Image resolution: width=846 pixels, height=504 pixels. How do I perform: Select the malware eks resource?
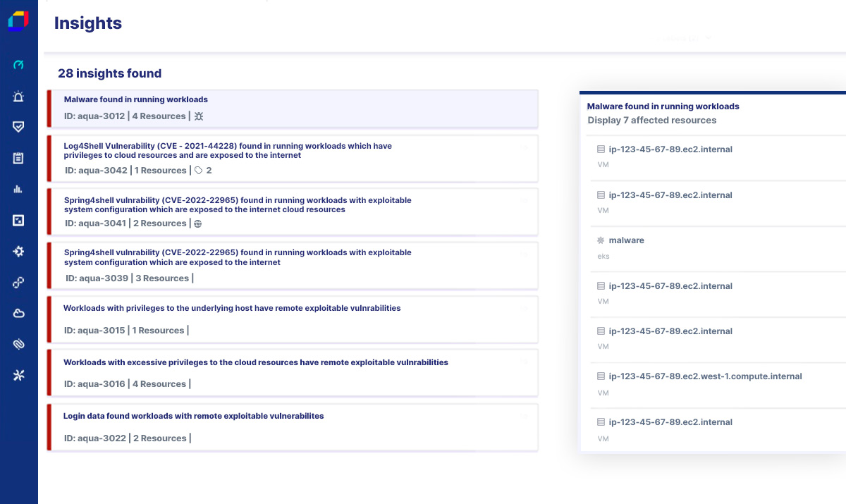coord(626,240)
